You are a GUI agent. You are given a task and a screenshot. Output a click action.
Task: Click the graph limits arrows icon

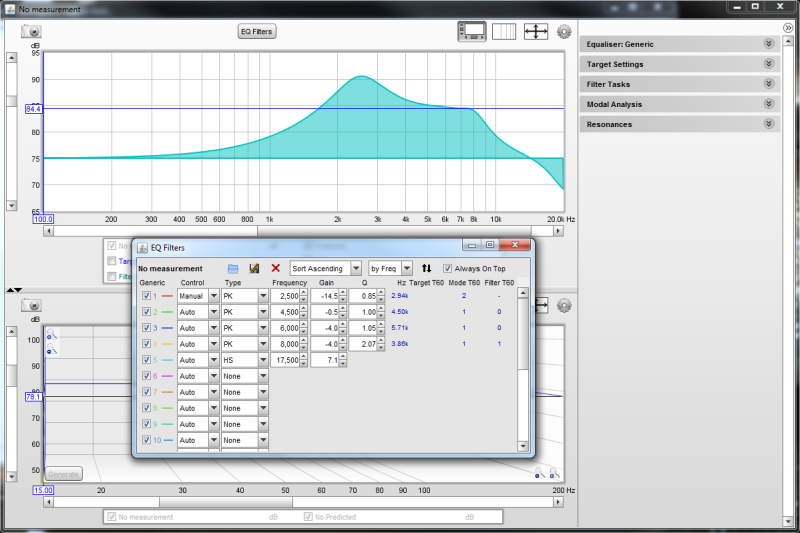click(x=536, y=32)
